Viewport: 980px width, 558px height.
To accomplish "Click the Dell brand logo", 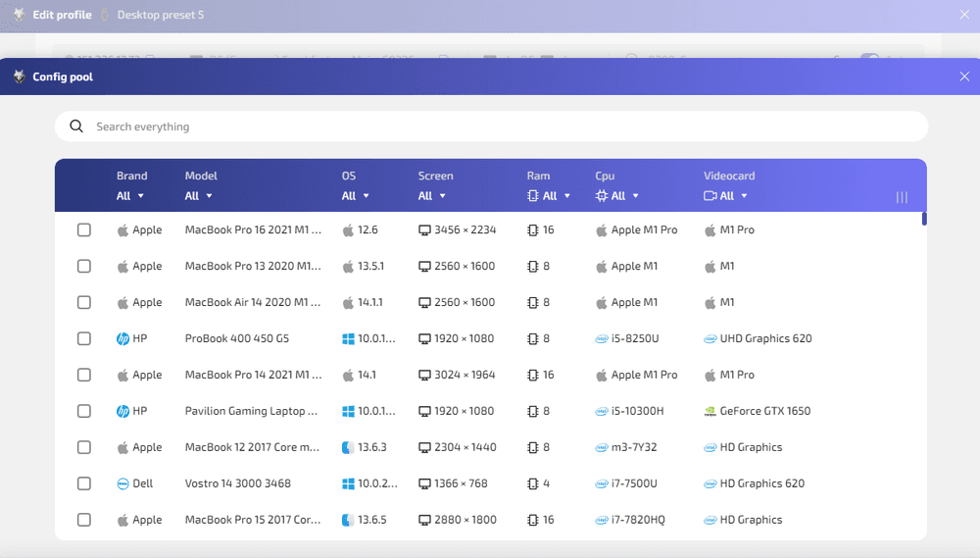I will (x=123, y=484).
